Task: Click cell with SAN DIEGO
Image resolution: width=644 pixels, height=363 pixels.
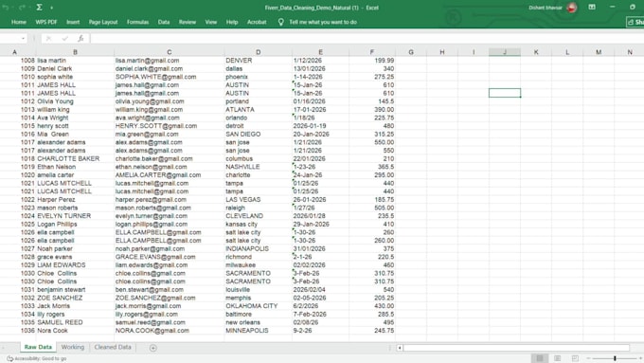Action: click(258, 134)
